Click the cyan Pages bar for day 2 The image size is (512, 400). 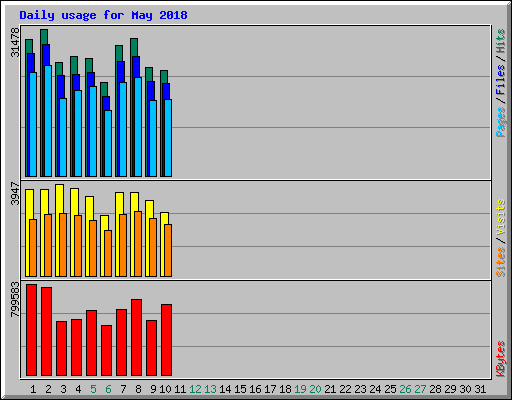[48, 121]
